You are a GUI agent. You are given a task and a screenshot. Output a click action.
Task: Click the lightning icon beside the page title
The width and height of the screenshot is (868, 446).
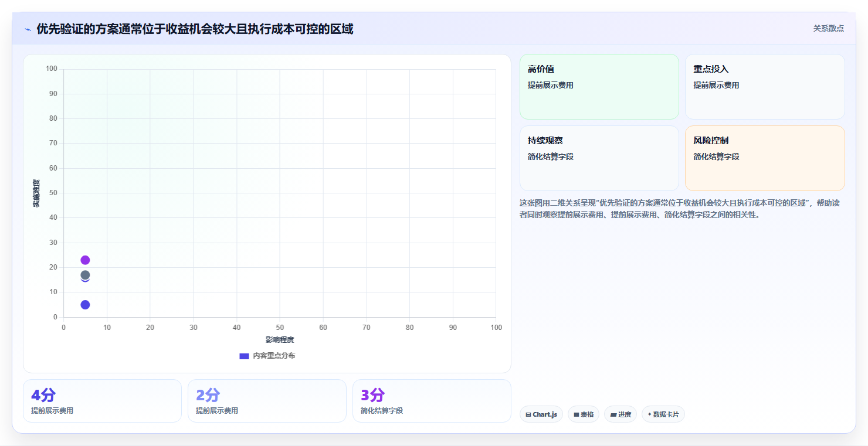(x=28, y=29)
